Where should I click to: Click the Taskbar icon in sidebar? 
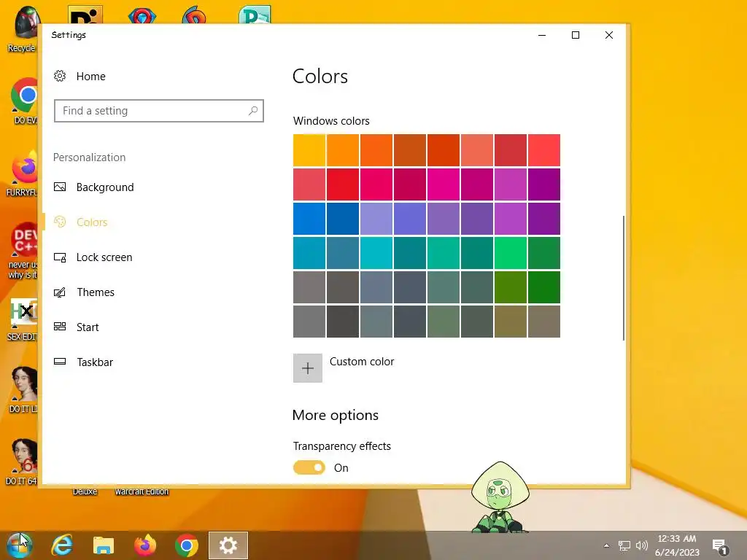tap(60, 362)
